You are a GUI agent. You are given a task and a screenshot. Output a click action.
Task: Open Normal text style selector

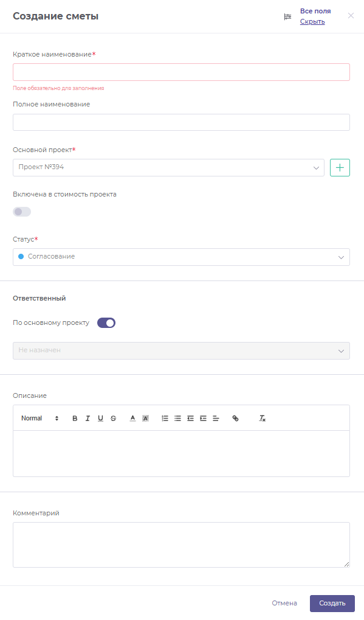[40, 419]
